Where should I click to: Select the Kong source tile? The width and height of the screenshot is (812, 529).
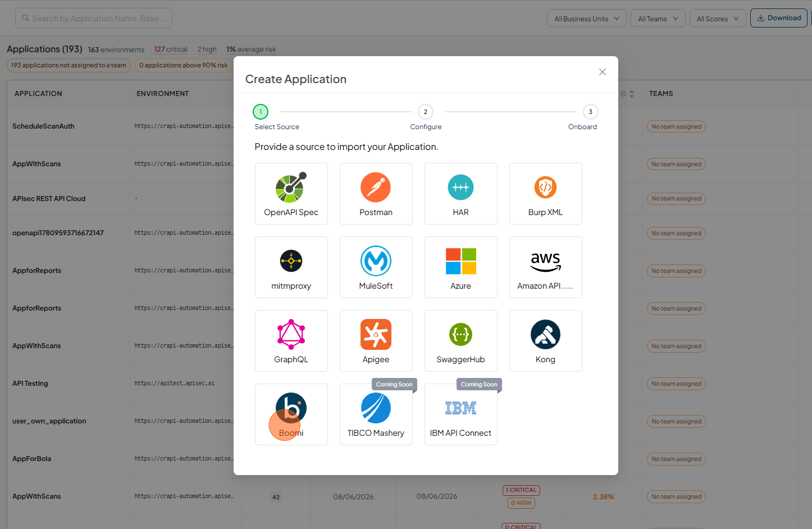pyautogui.click(x=546, y=341)
